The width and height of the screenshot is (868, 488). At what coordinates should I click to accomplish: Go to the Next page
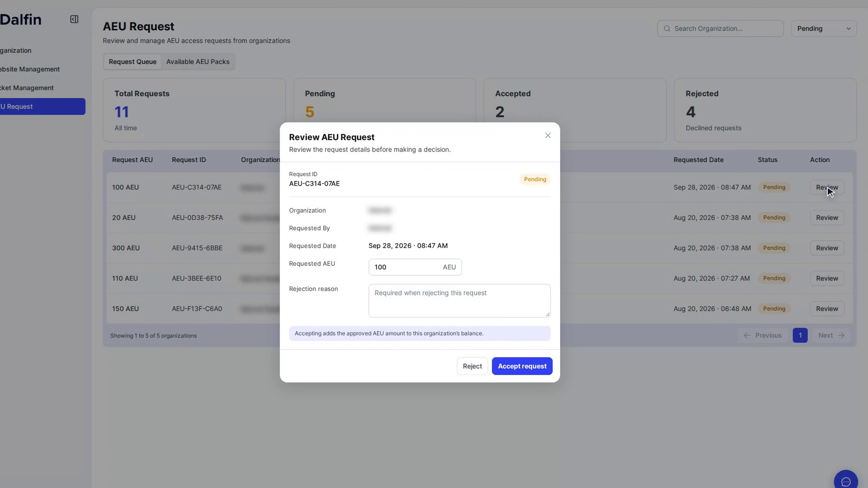(831, 335)
